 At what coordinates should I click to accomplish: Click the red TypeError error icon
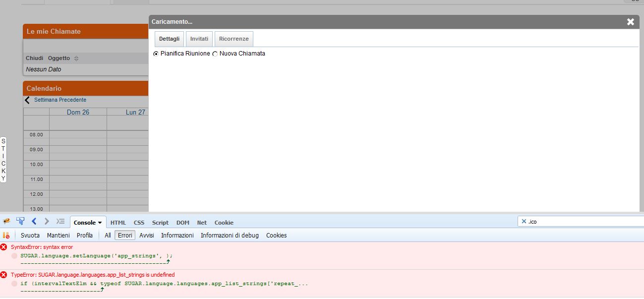4,275
